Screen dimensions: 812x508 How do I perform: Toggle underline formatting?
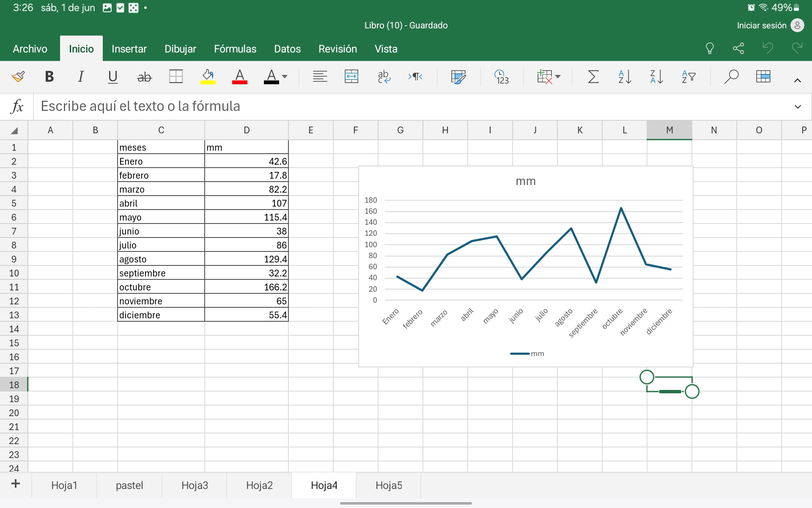click(112, 77)
